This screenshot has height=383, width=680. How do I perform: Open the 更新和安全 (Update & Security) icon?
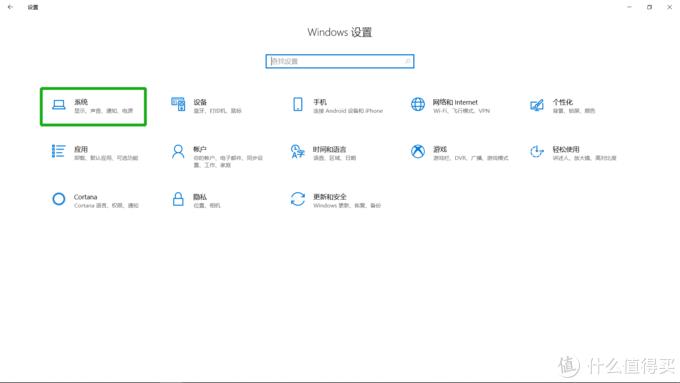pos(298,199)
